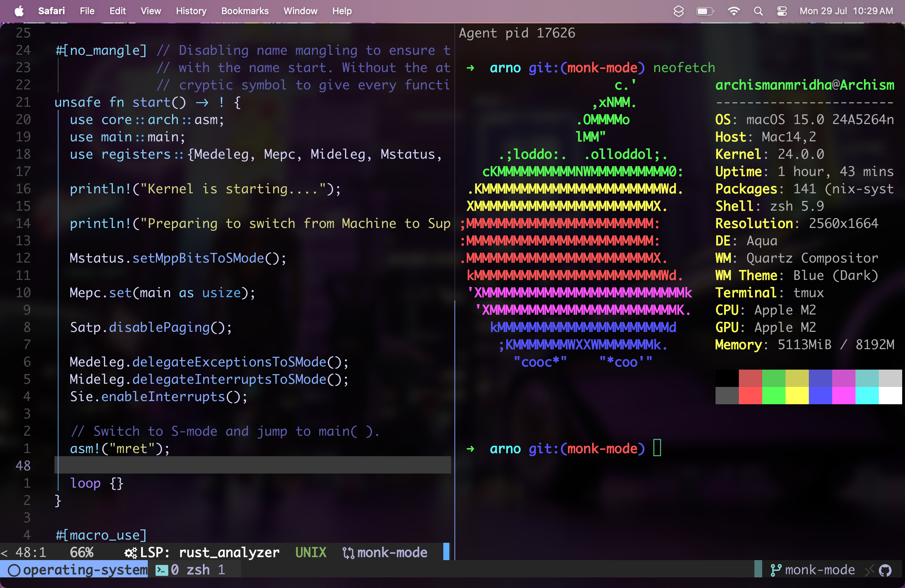Open the Safari menu

pyautogui.click(x=51, y=11)
